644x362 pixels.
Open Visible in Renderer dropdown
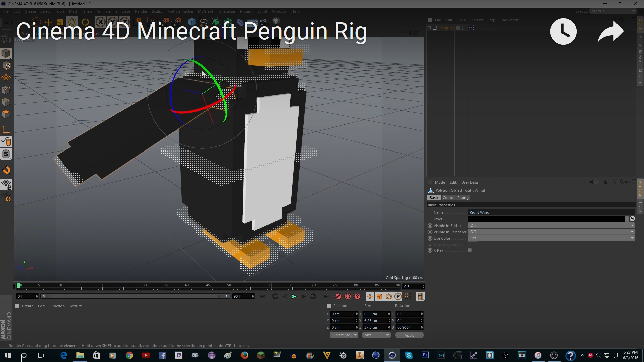551,232
